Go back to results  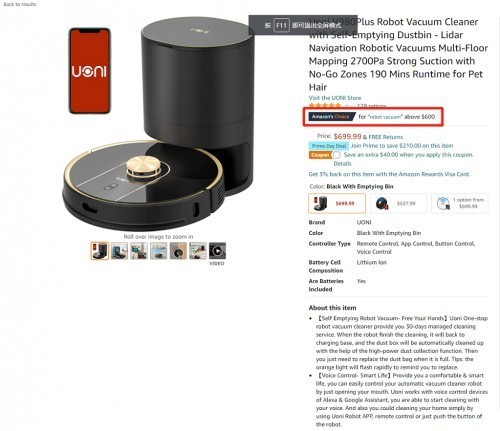(20, 4)
